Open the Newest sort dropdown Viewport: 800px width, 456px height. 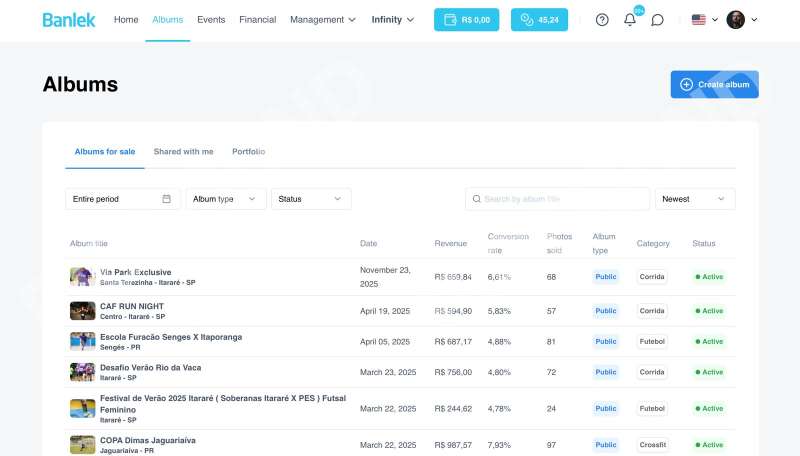[695, 199]
